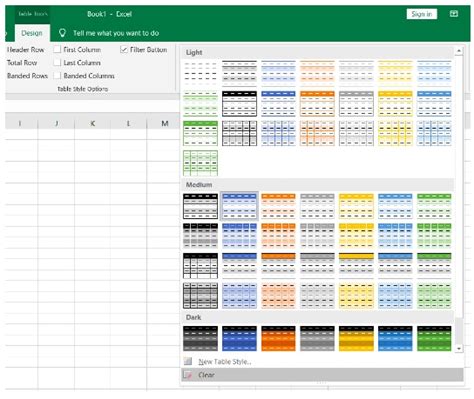This screenshot has height=399, width=474.
Task: Apply the orange Medium style in first row
Action: click(x=278, y=206)
